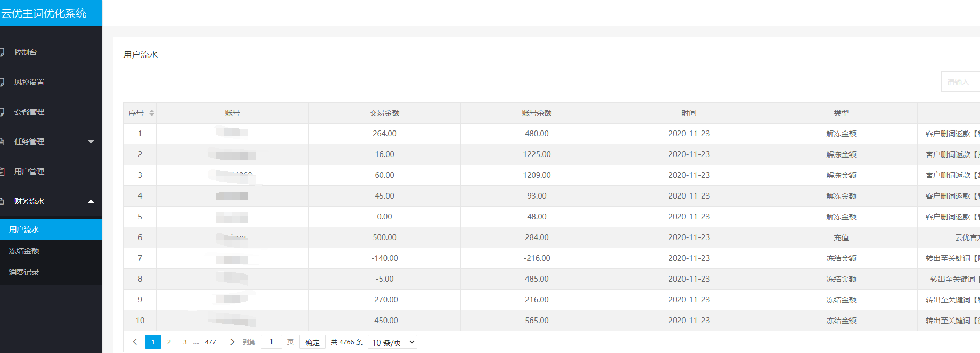Screen dimensions: 980x353
Task: Click the 账号 column header
Action: tap(232, 113)
